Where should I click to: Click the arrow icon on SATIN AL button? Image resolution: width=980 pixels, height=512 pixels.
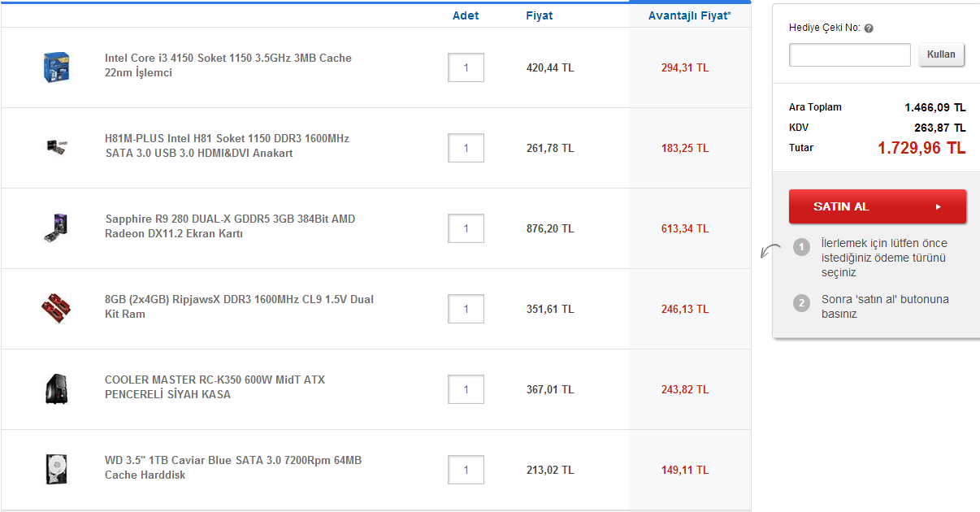pyautogui.click(x=938, y=207)
